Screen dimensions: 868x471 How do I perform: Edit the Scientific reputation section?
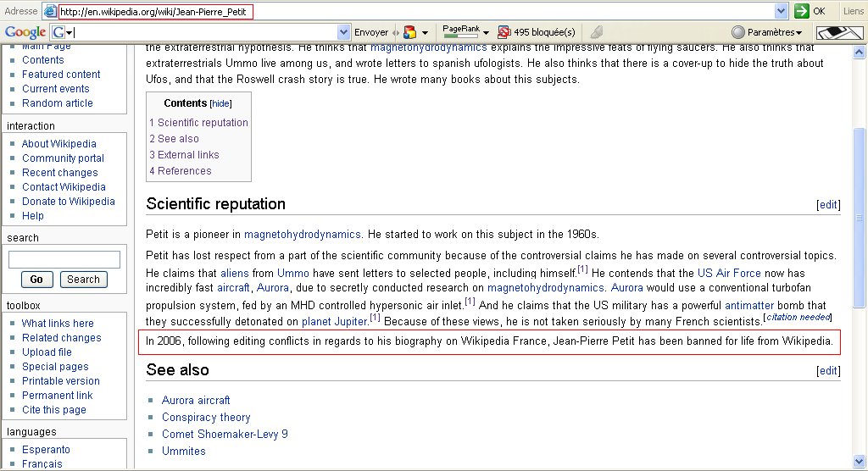(x=828, y=205)
